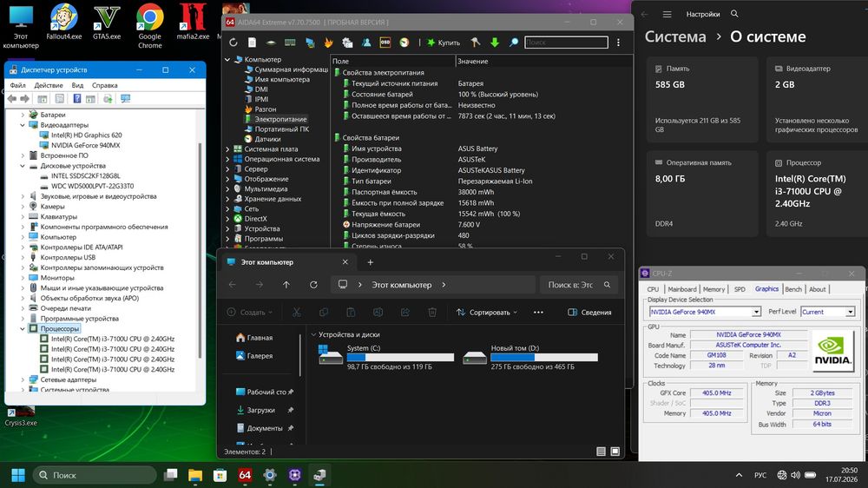
Task: Click the blue help icon in Device Manager toolbar
Action: [x=77, y=99]
